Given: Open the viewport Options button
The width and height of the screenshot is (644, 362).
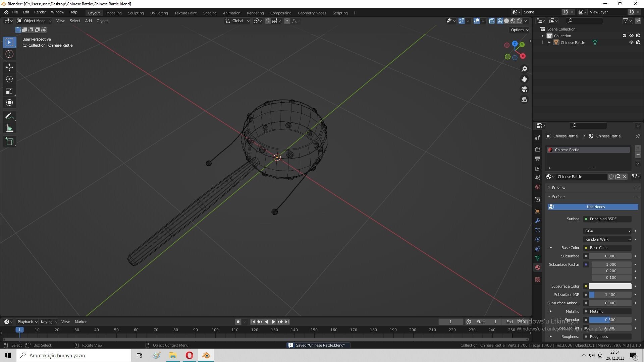Looking at the screenshot, I should (519, 30).
